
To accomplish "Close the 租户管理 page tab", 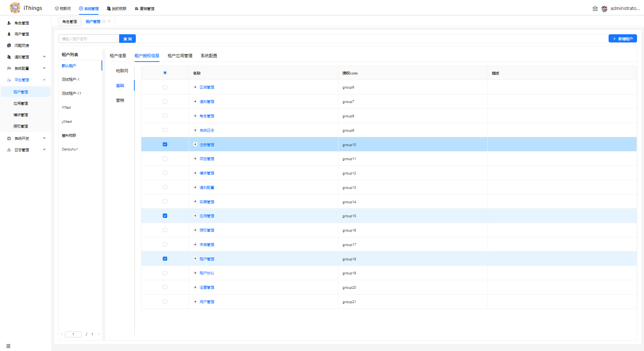I will point(109,21).
